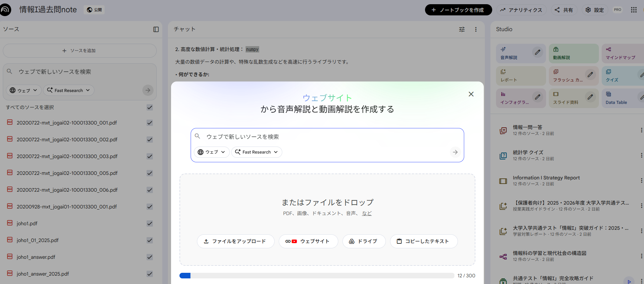
Task: Uncheck 20200722-mxt_jogai02-100013300_006.pdf
Action: coord(150,190)
